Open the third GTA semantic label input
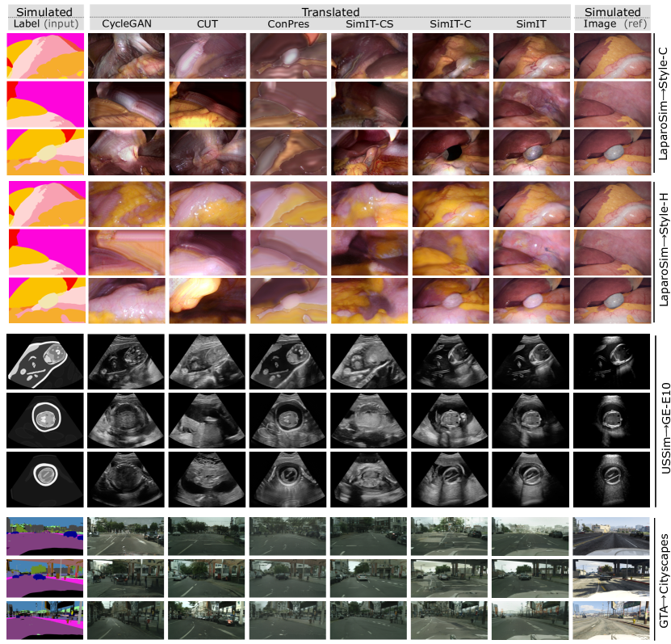The image size is (671, 644). tap(45, 621)
